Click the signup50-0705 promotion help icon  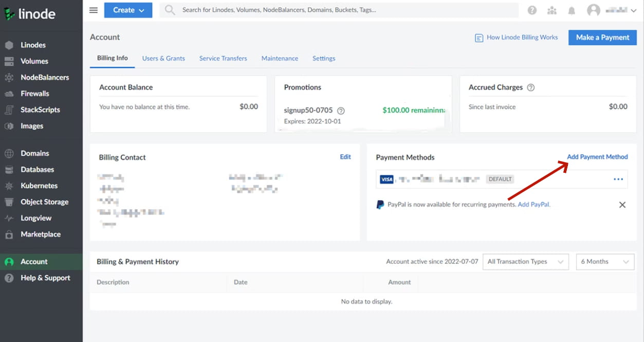click(x=341, y=111)
